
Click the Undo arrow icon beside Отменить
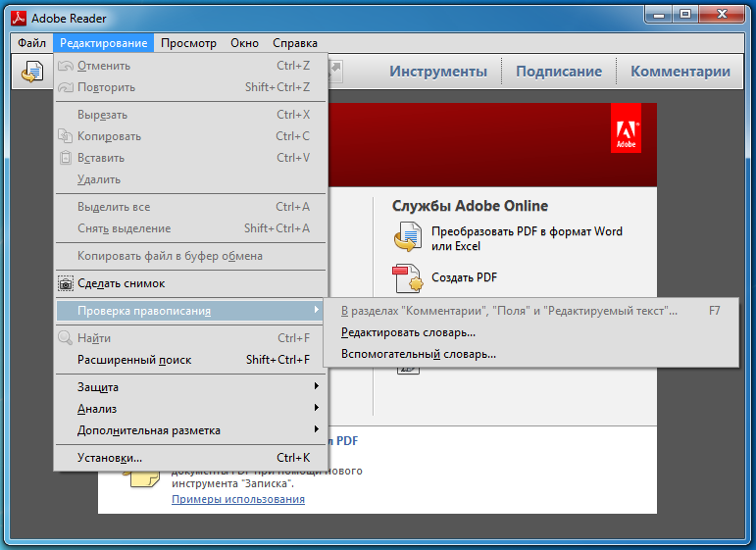[x=66, y=66]
